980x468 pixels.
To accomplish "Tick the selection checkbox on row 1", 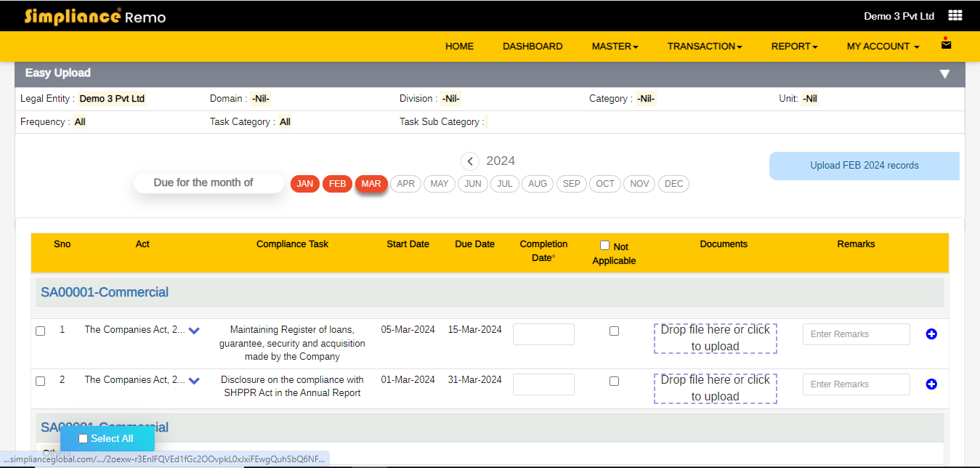I will coord(40,331).
